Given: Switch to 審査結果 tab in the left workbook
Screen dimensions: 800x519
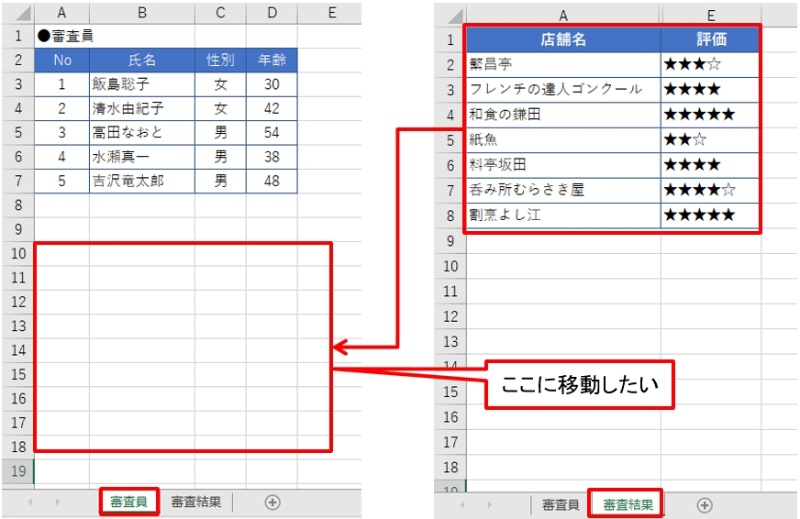Looking at the screenshot, I should (196, 502).
